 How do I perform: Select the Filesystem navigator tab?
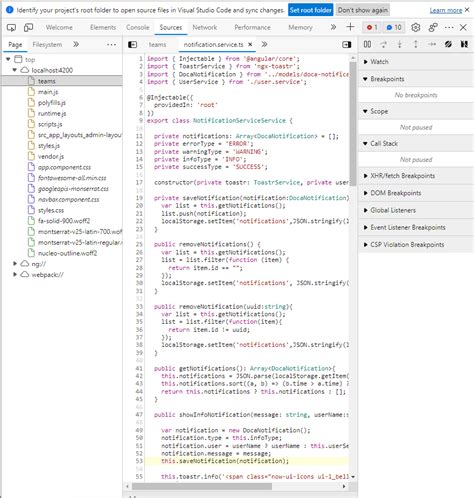click(47, 44)
